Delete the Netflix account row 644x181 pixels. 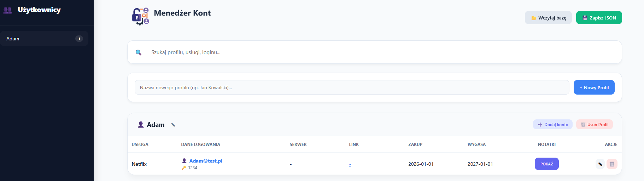pos(612,164)
